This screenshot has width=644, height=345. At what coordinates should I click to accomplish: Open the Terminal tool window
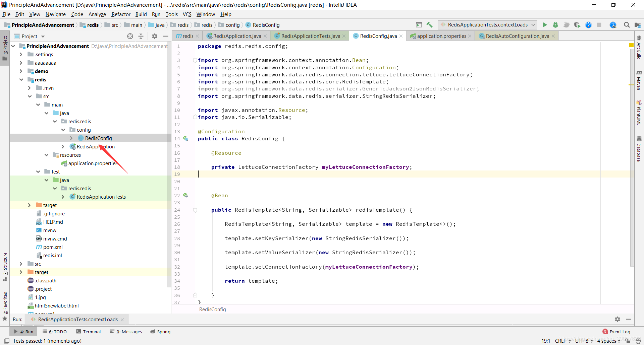click(x=89, y=332)
